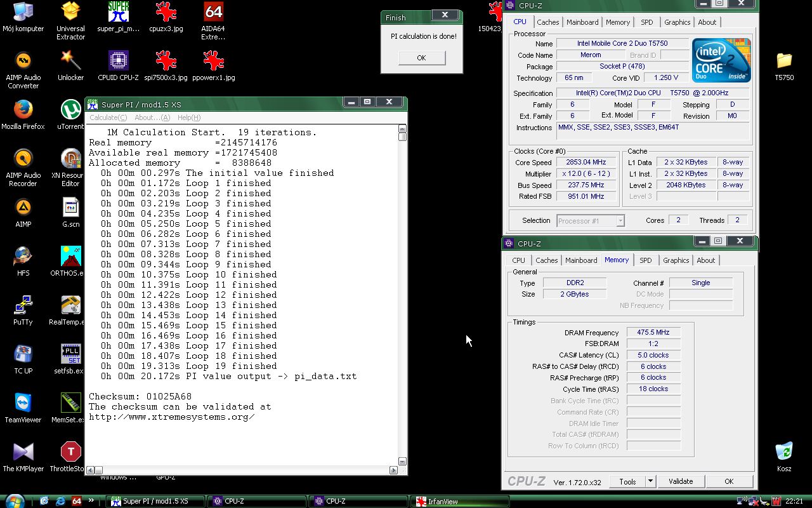
Task: Switch to SPD tab in top CPU-Z
Action: (647, 22)
